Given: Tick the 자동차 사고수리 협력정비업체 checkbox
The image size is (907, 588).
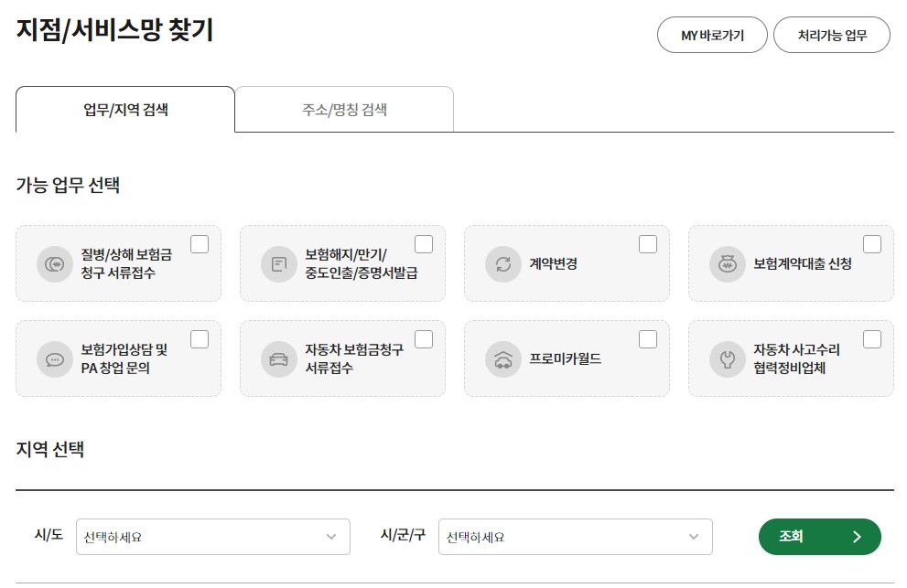Looking at the screenshot, I should coord(872,338).
